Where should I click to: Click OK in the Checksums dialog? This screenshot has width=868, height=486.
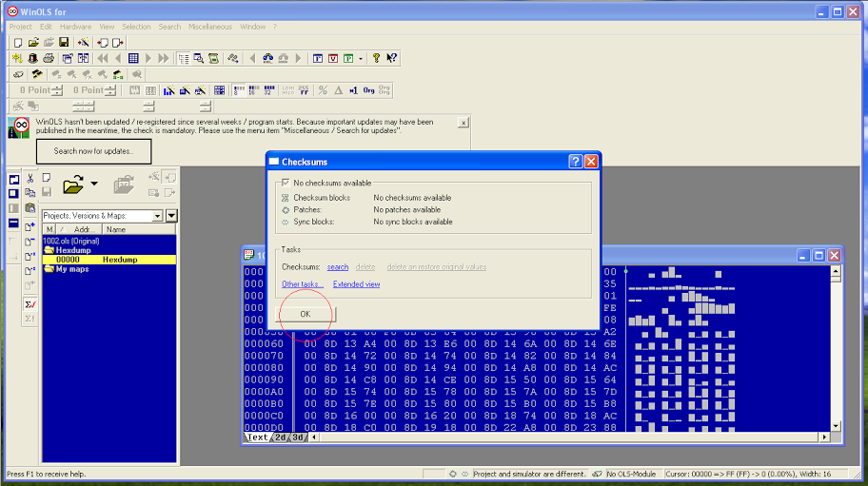pyautogui.click(x=305, y=314)
